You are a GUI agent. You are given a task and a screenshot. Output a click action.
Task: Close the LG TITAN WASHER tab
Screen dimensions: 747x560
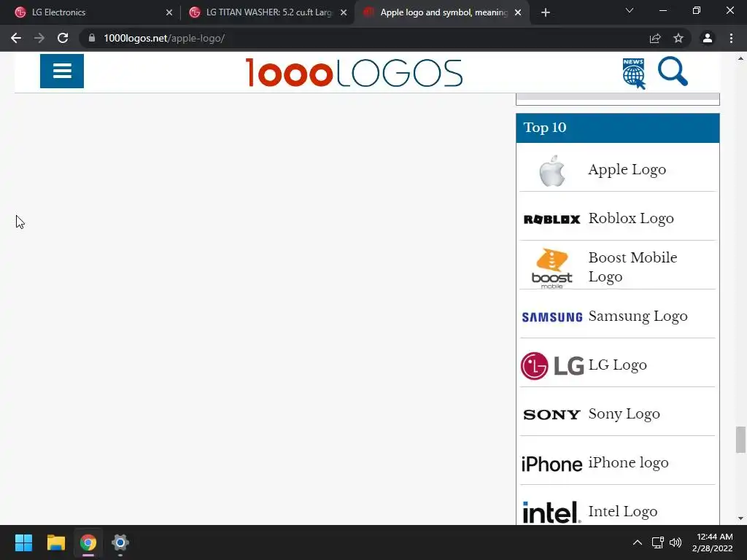click(x=344, y=12)
